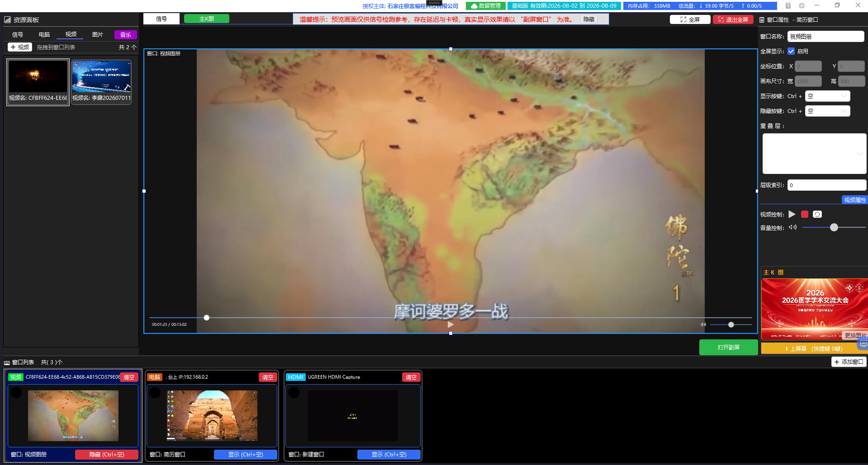Open the 图片 resource tab

pyautogui.click(x=97, y=35)
